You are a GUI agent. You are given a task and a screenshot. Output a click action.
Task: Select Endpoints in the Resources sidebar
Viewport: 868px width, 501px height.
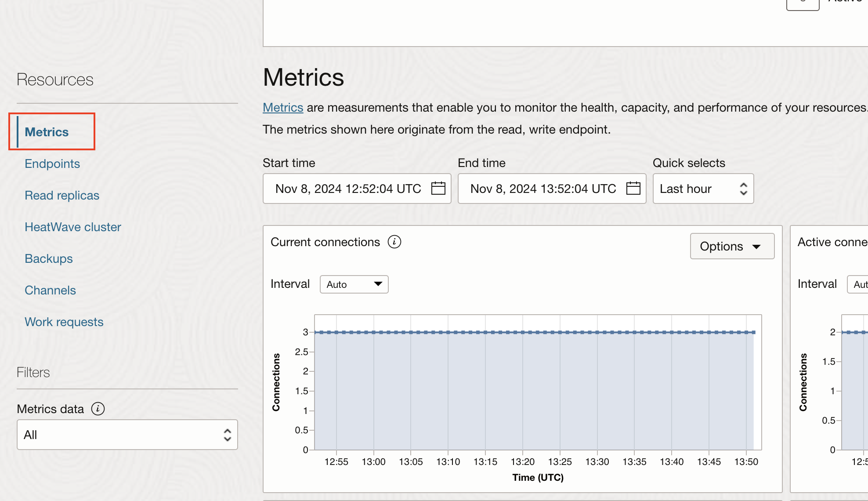point(52,163)
